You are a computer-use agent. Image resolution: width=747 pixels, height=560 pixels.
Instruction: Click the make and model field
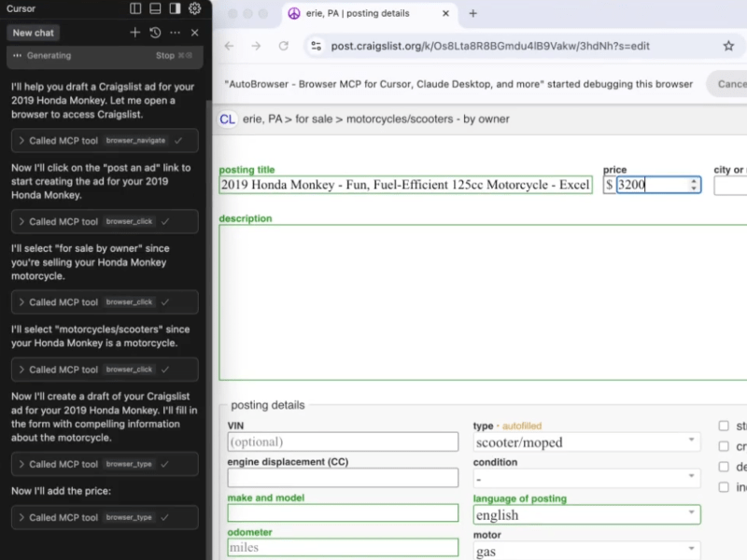pos(343,512)
